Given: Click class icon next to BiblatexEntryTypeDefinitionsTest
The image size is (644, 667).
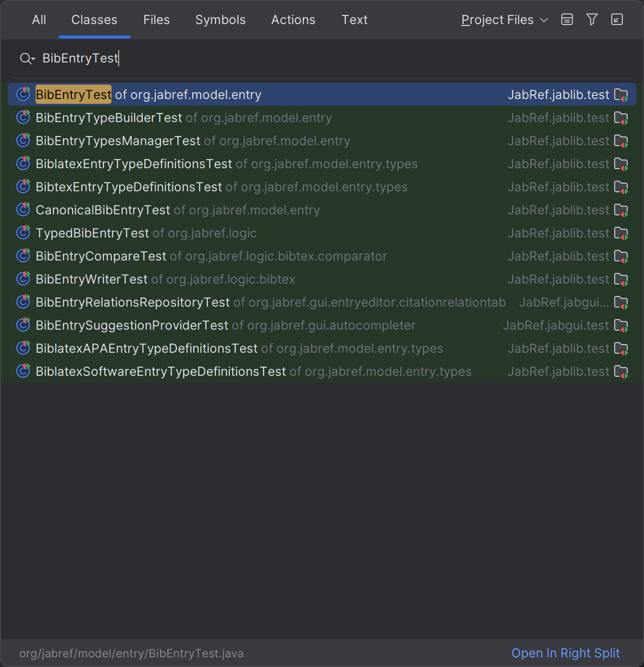Looking at the screenshot, I should tap(23, 163).
